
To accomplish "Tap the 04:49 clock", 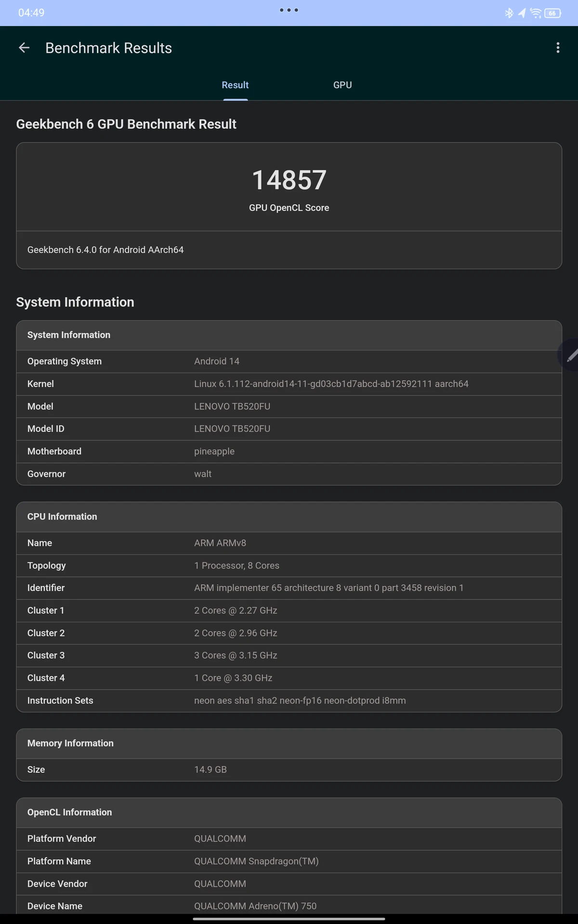I will [x=31, y=13].
